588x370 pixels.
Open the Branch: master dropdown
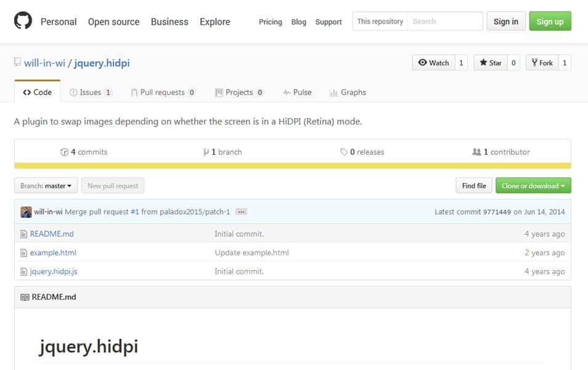45,185
